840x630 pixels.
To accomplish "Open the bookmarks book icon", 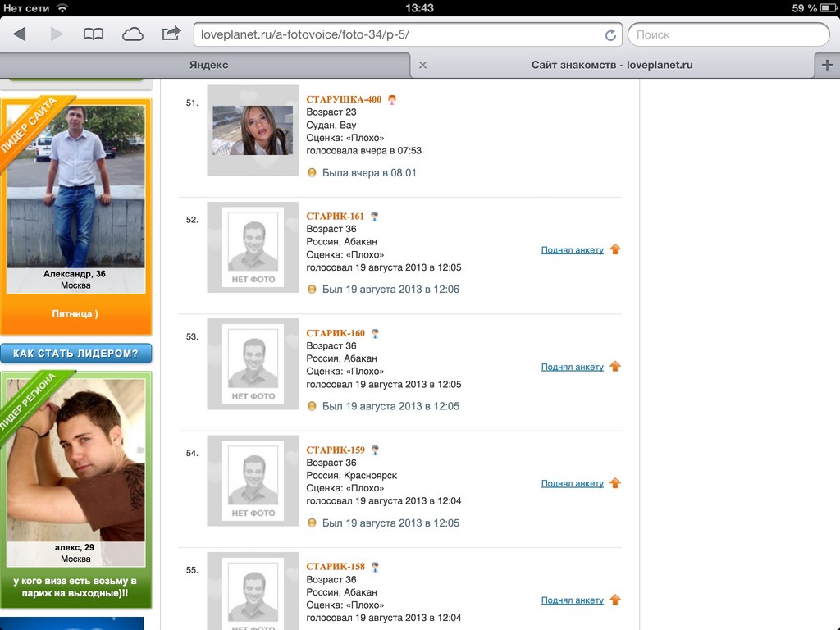I will [x=94, y=34].
